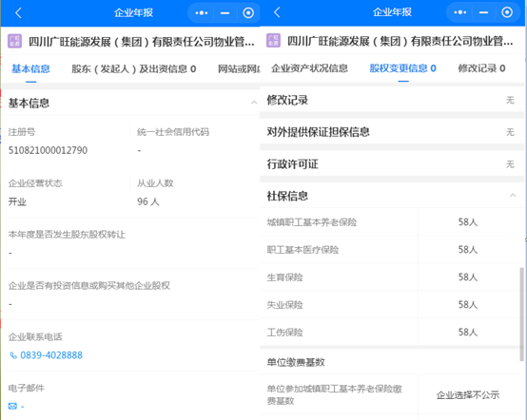Viewport: 527px width, 420px height.
Task: Tap the company name title in the left screen
Action: point(141,42)
